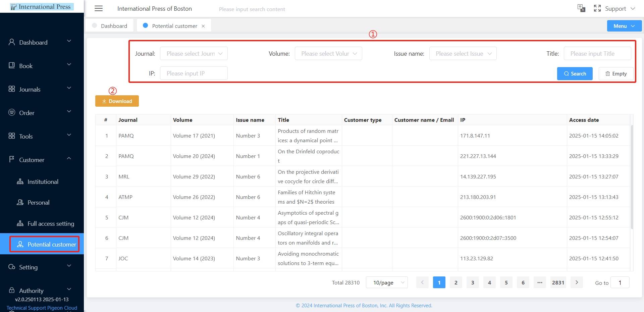The height and width of the screenshot is (312, 644).
Task: Click access date 2025-01-15 13:13:43
Action: 594,197
